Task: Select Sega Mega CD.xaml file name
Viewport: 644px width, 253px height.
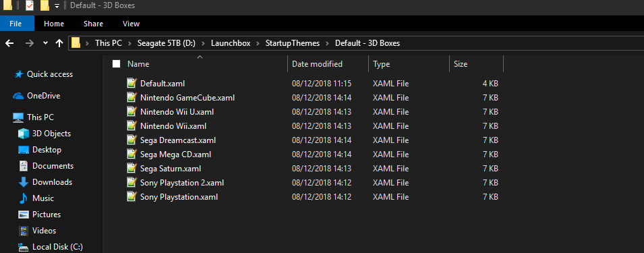Action: click(x=175, y=154)
